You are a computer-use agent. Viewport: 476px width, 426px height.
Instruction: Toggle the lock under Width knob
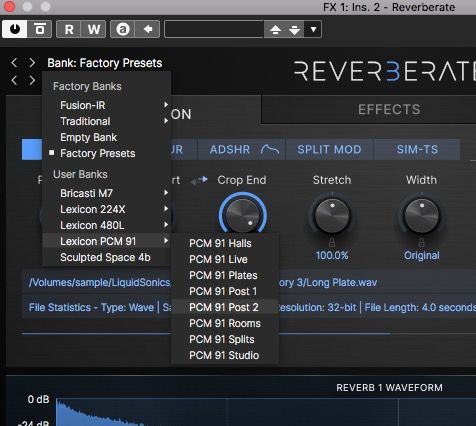[422, 242]
